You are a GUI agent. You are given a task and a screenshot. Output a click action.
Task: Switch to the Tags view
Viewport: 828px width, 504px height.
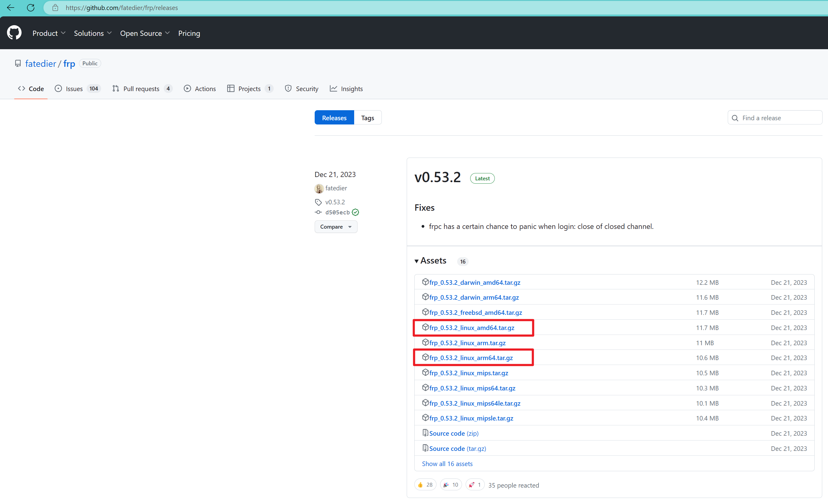(368, 117)
